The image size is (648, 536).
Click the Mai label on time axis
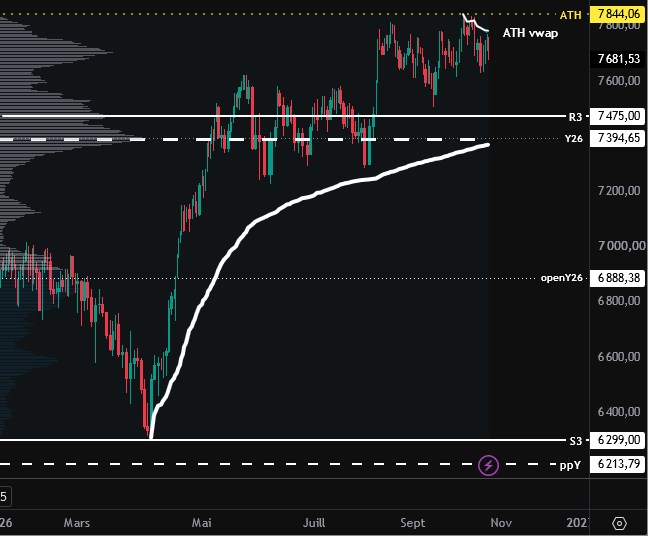pyautogui.click(x=201, y=523)
